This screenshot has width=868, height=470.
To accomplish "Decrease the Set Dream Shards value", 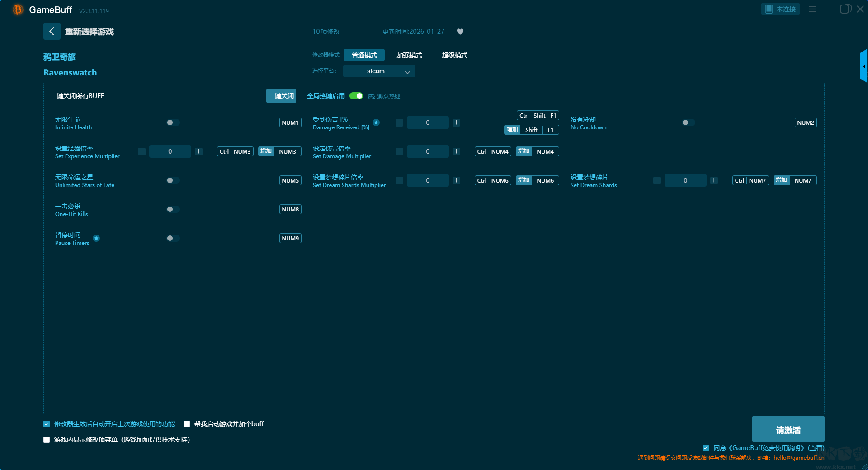I will (657, 180).
